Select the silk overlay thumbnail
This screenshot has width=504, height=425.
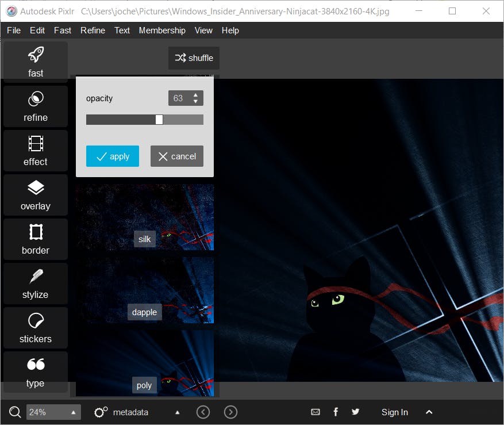(145, 217)
